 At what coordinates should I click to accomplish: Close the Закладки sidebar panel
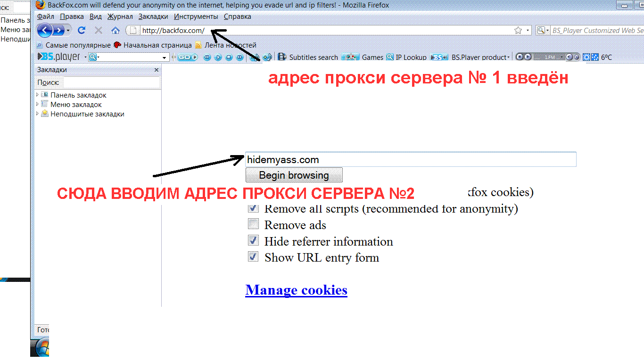pyautogui.click(x=157, y=70)
